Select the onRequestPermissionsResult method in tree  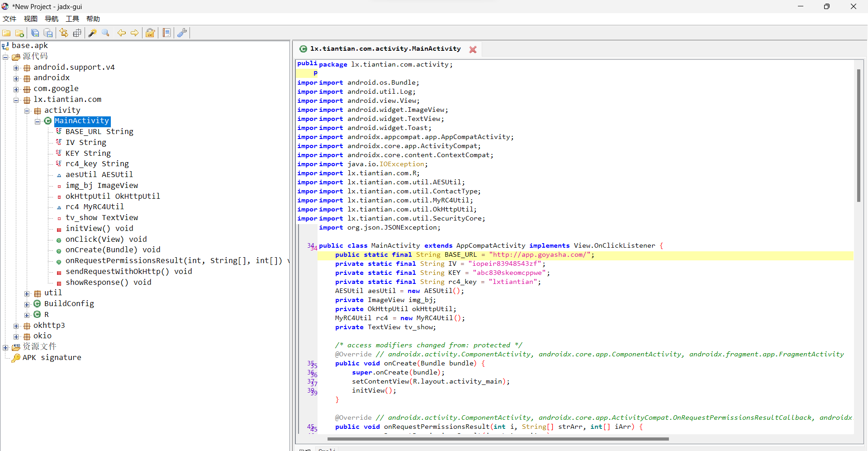(176, 261)
